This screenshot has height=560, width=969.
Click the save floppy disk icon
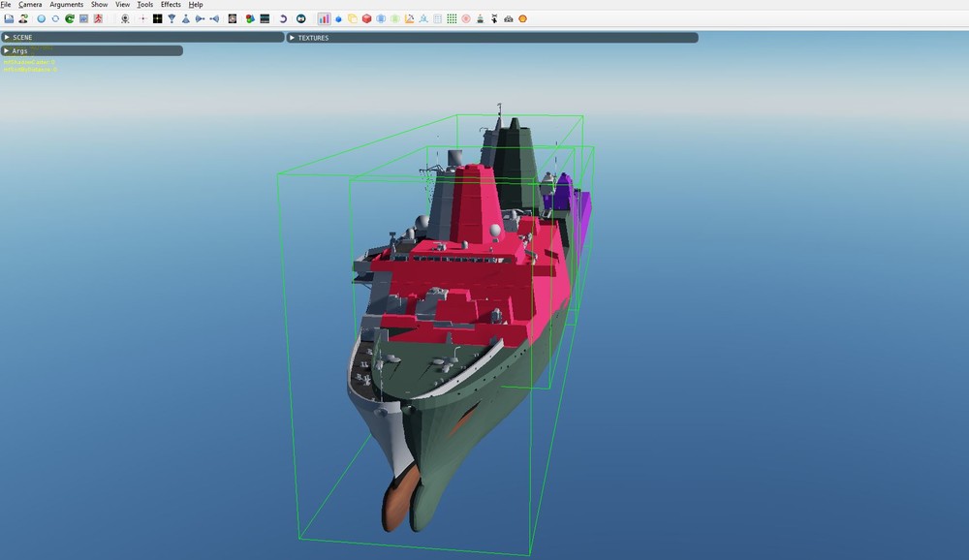coord(9,18)
